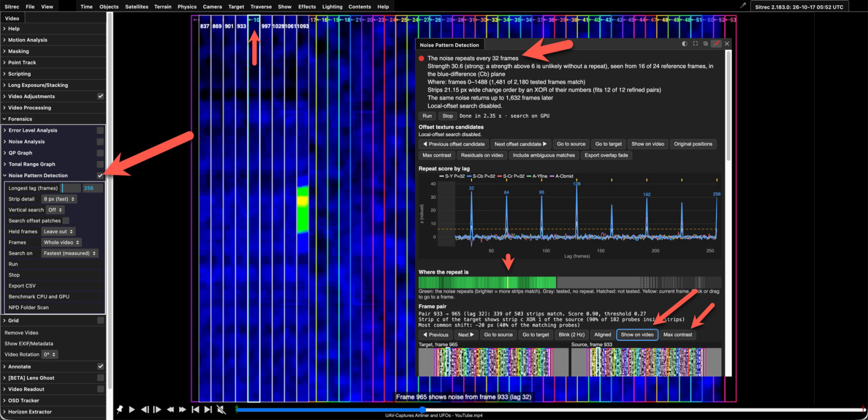The height and width of the screenshot is (420, 868).
Task: Open the Satellites menu
Action: pos(137,7)
